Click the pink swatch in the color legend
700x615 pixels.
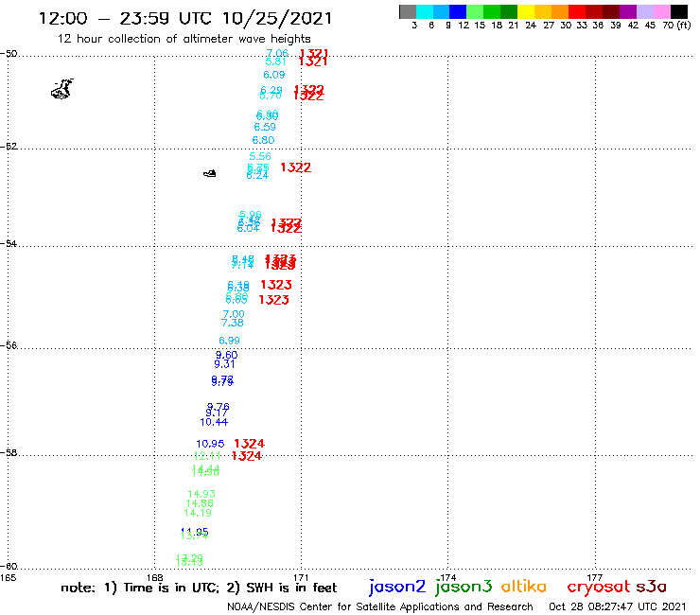coord(661,11)
